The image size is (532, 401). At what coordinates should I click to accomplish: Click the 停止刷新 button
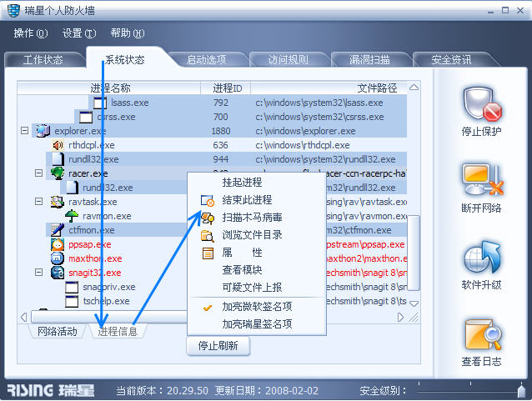tap(218, 346)
